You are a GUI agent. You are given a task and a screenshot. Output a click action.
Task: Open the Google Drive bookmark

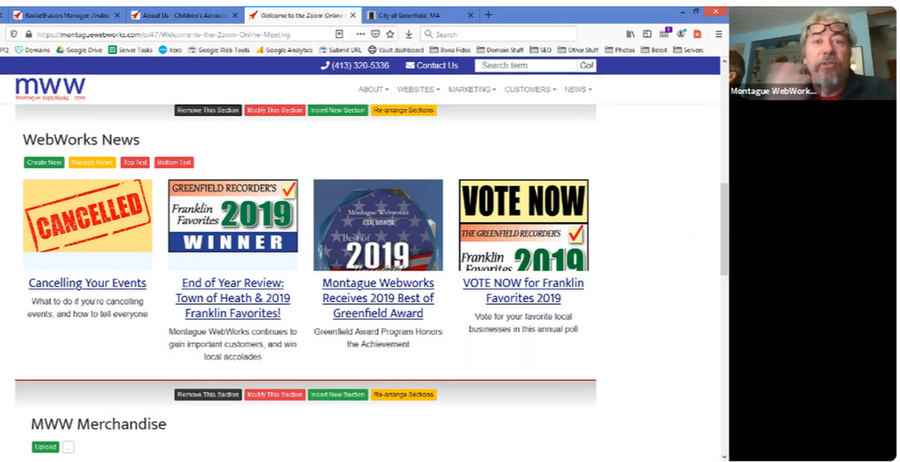(79, 50)
